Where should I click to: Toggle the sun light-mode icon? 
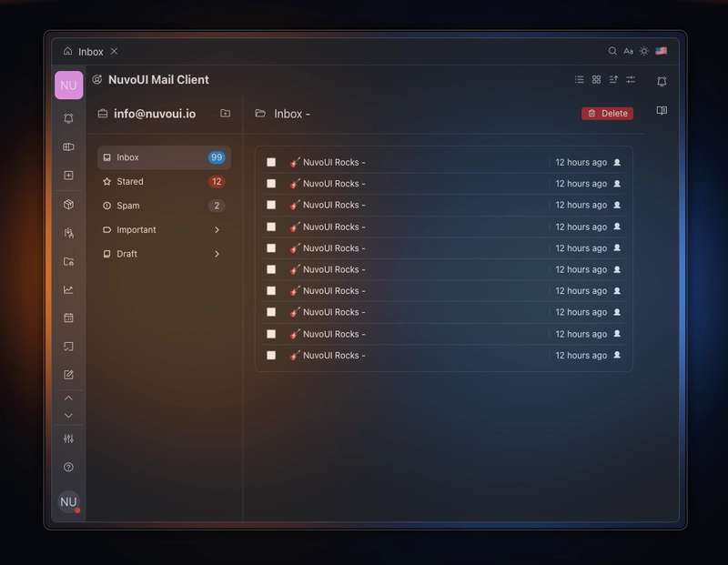coord(644,51)
